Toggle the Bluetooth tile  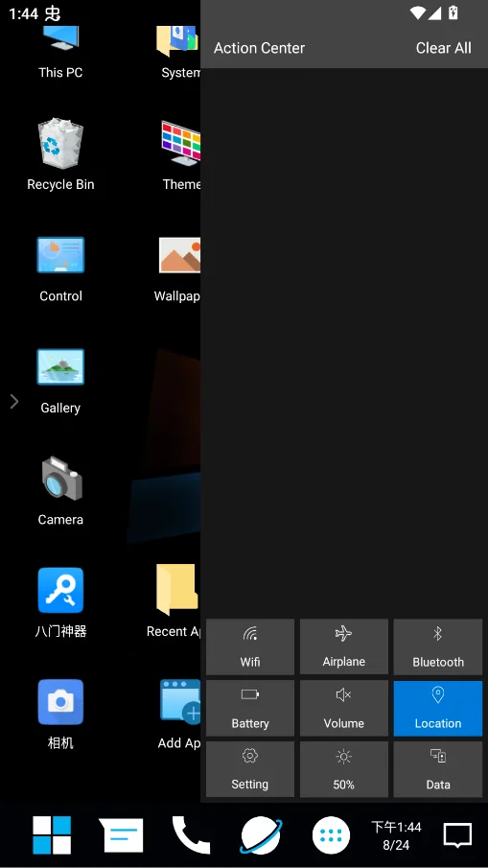[437, 646]
